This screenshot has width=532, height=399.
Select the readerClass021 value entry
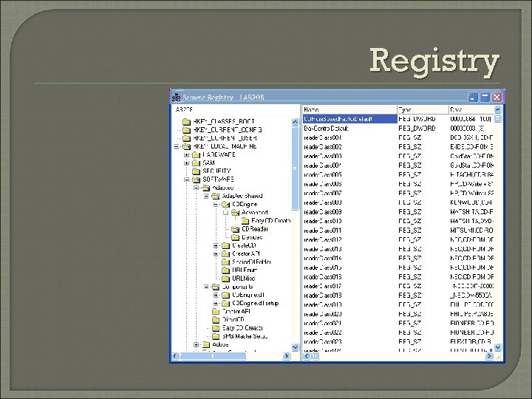(323, 324)
